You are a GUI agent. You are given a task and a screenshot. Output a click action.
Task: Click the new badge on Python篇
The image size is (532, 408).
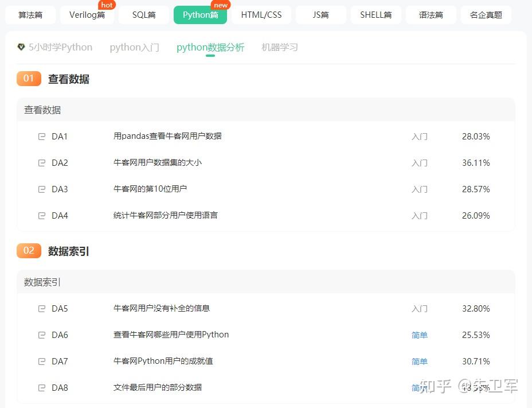(221, 5)
